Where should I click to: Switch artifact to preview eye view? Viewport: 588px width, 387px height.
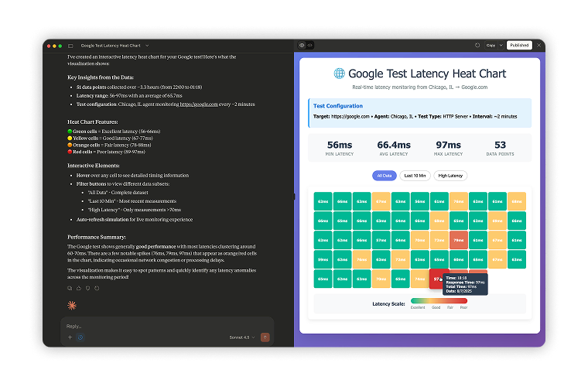(302, 46)
